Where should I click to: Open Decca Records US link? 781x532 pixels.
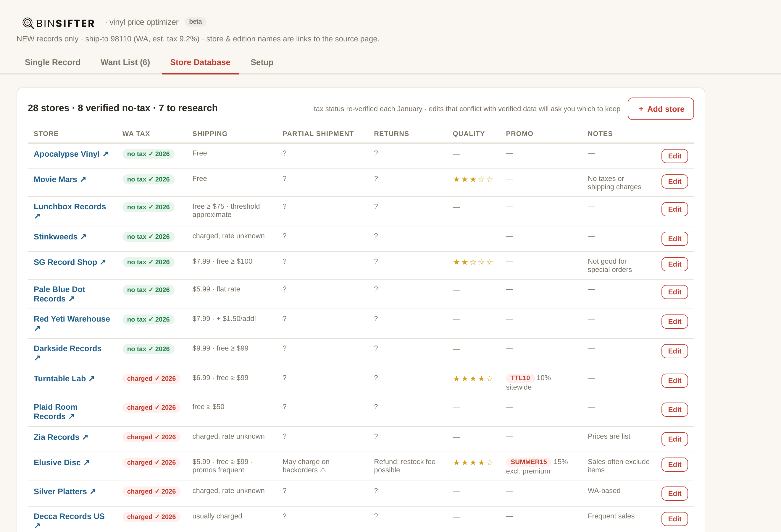tap(69, 521)
